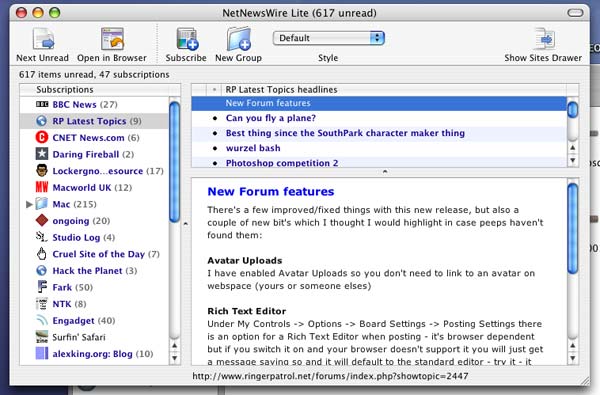Click the article pane scroll up arrow
The width and height of the screenshot is (600, 395).
click(x=573, y=346)
